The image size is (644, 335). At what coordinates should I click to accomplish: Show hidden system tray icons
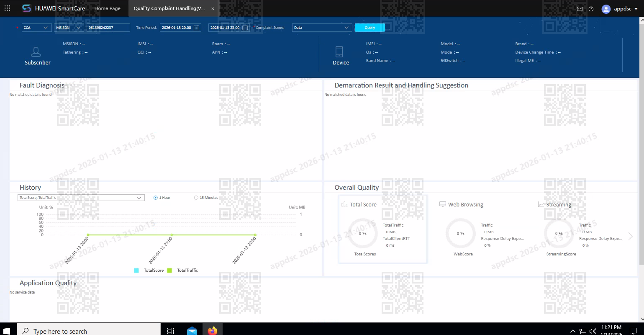[x=573, y=331]
